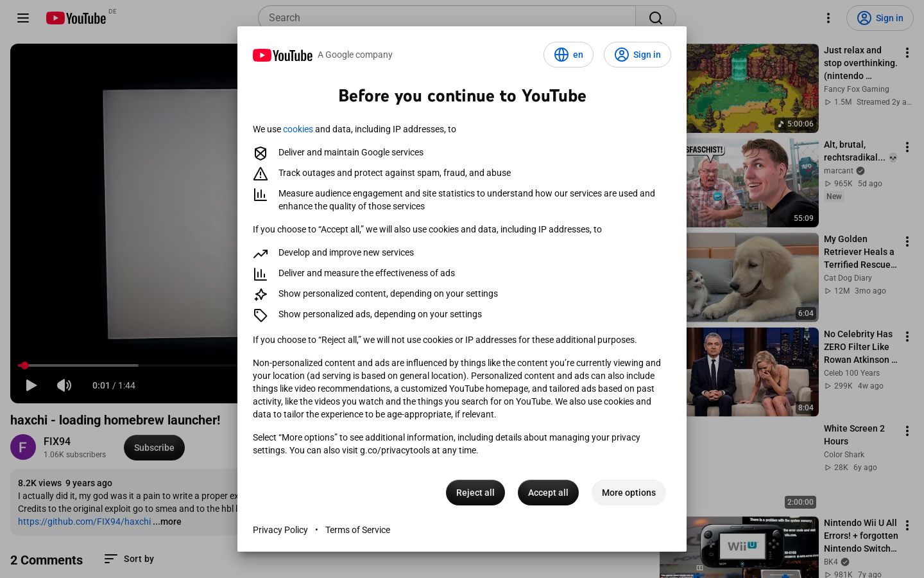The image size is (924, 578).
Task: Open the github.com/FIX94/haxchi link
Action: tap(85, 521)
